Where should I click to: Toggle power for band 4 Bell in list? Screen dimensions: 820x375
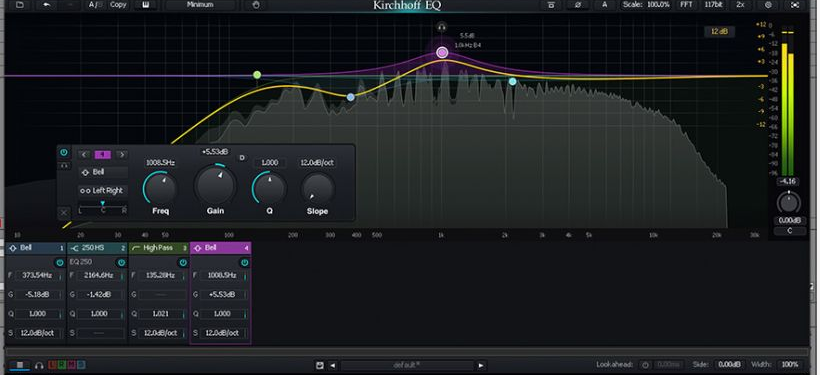[x=244, y=263]
